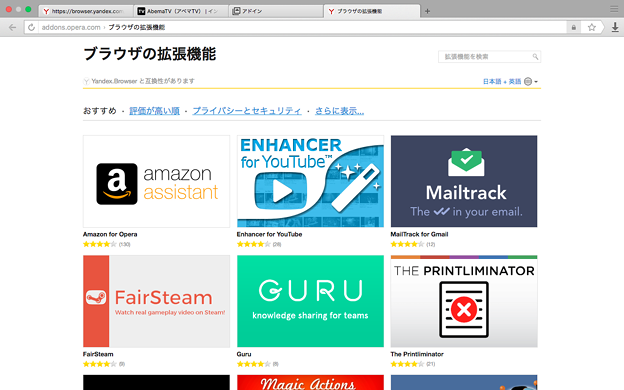The height and width of the screenshot is (390, 624).
Task: Click the search magnifier icon in extension search
Action: coord(535,57)
